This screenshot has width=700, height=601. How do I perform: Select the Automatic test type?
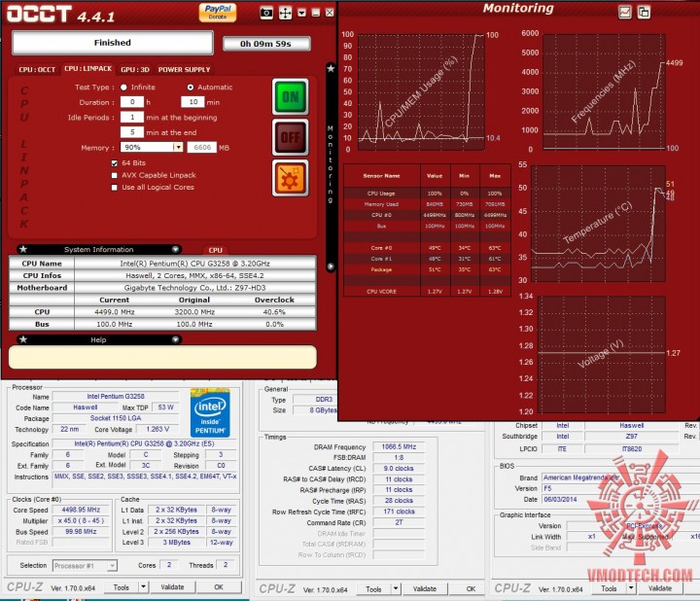point(191,88)
